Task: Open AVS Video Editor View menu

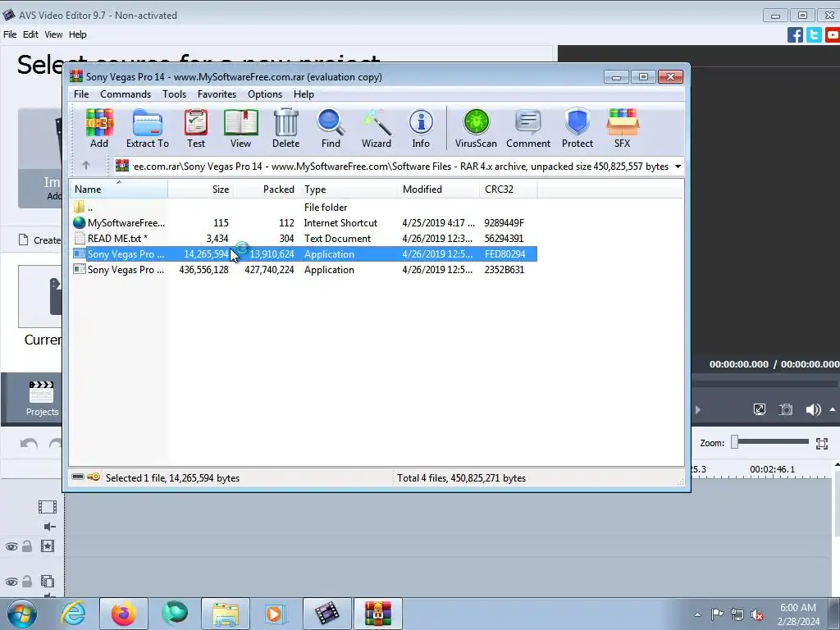Action: click(53, 34)
